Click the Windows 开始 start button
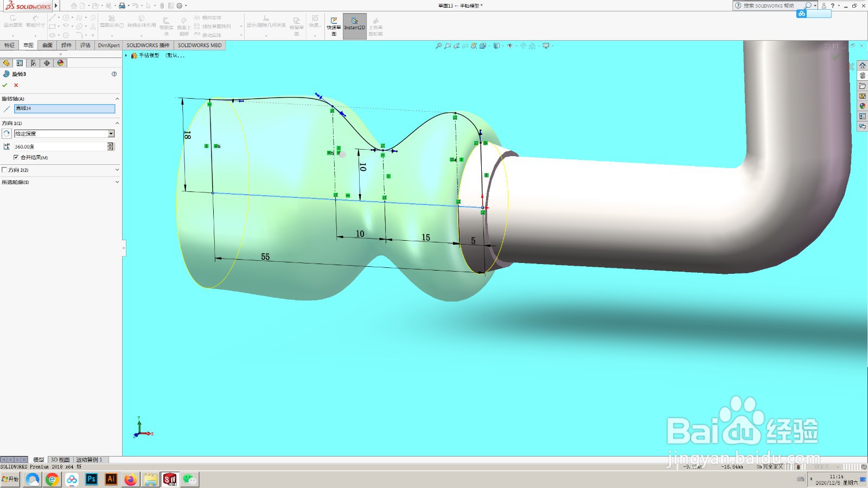The image size is (868, 488). (10, 479)
